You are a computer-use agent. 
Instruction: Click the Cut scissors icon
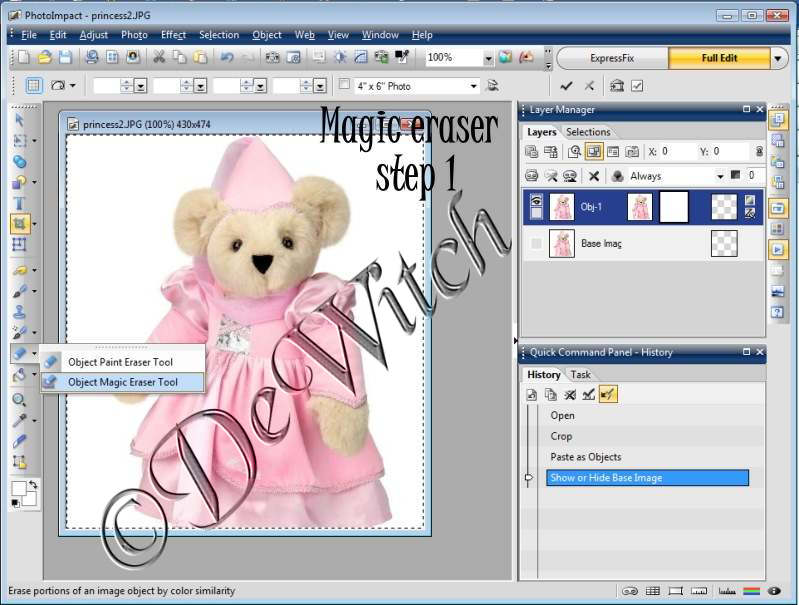click(x=158, y=58)
